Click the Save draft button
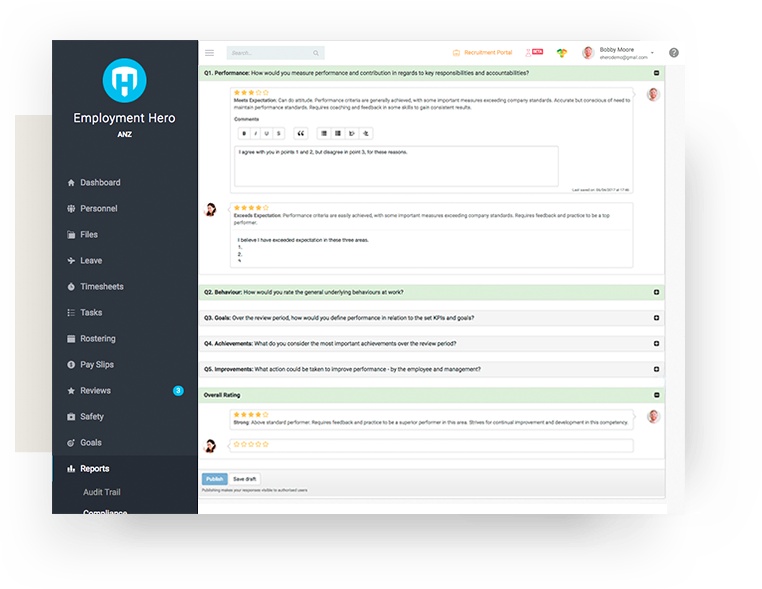 coord(244,479)
